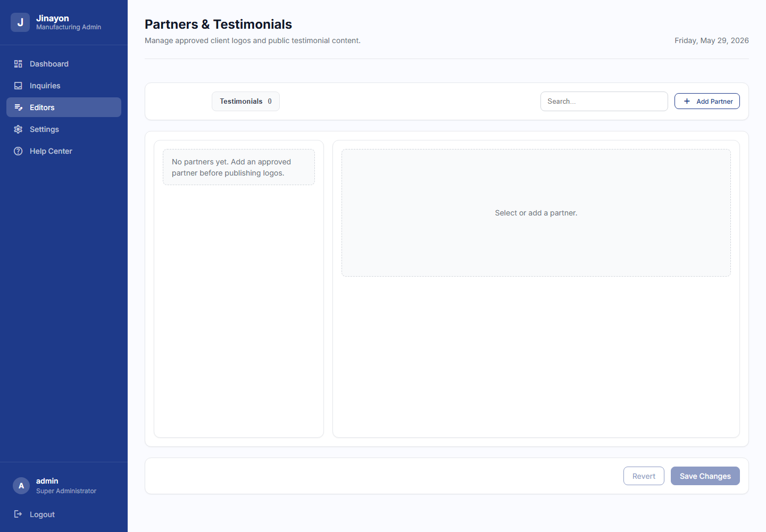
Task: Click the 'Partners & Testimonials' heading
Action: (218, 24)
